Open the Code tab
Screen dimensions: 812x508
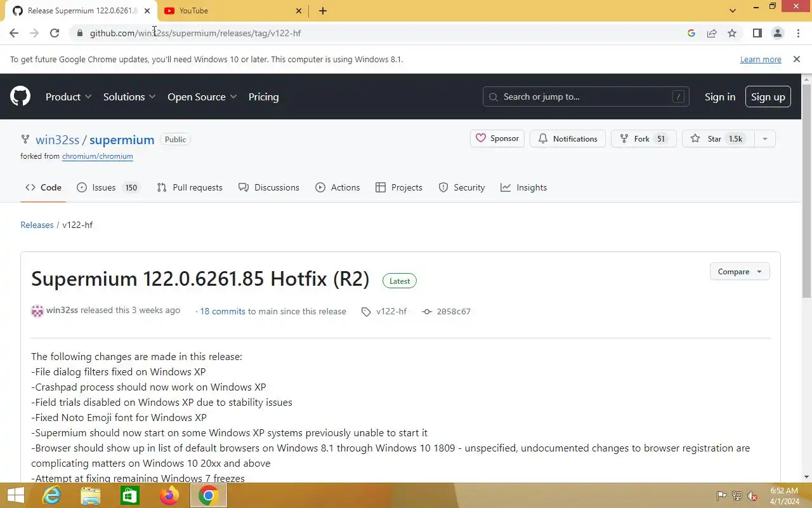[x=43, y=187]
